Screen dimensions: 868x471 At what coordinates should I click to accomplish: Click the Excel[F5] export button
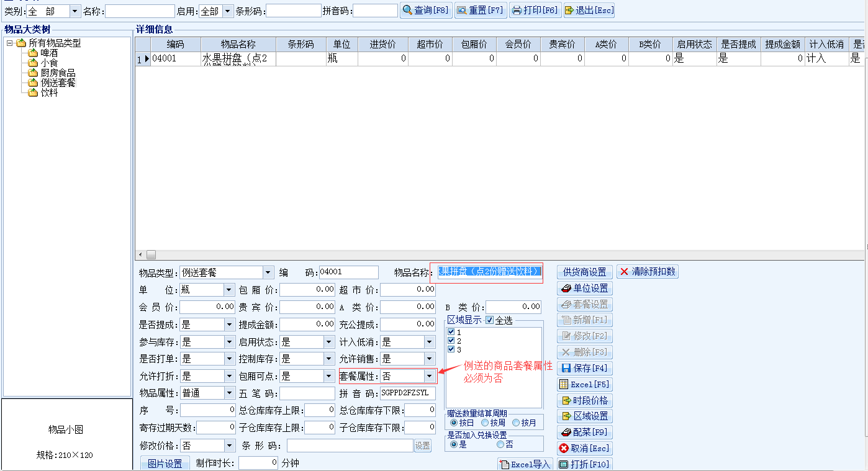(585, 385)
